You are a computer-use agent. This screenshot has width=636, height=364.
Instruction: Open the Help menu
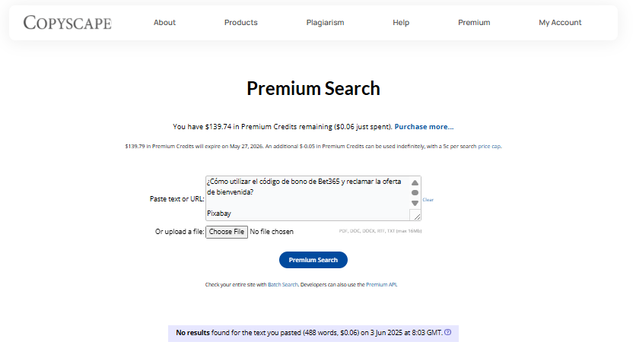401,23
